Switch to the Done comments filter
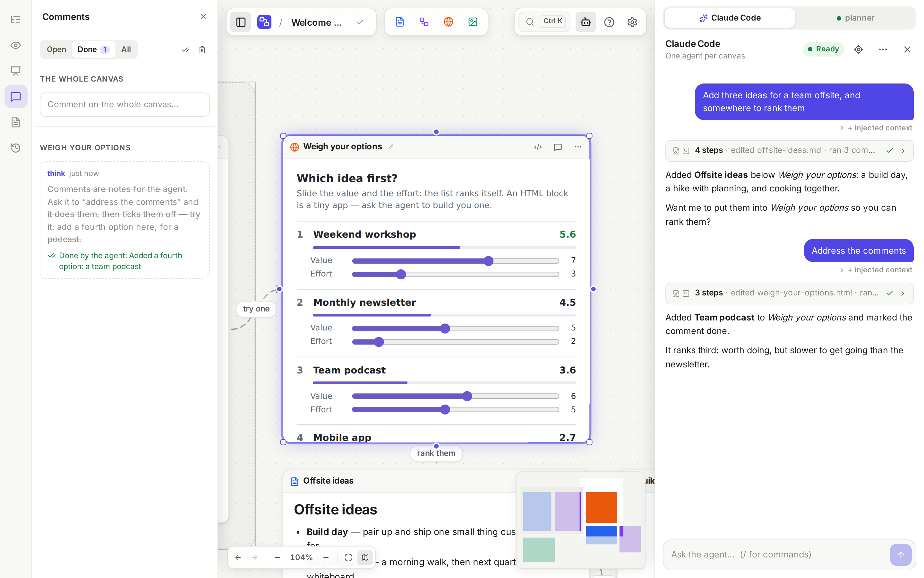The image size is (924, 578). [x=94, y=49]
